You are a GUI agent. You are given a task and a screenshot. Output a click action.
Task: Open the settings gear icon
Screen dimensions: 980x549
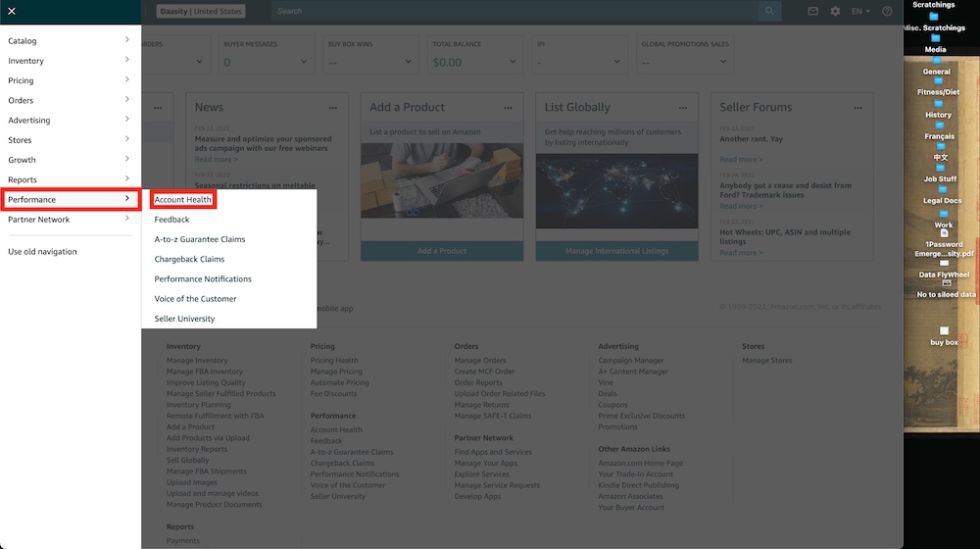[835, 11]
